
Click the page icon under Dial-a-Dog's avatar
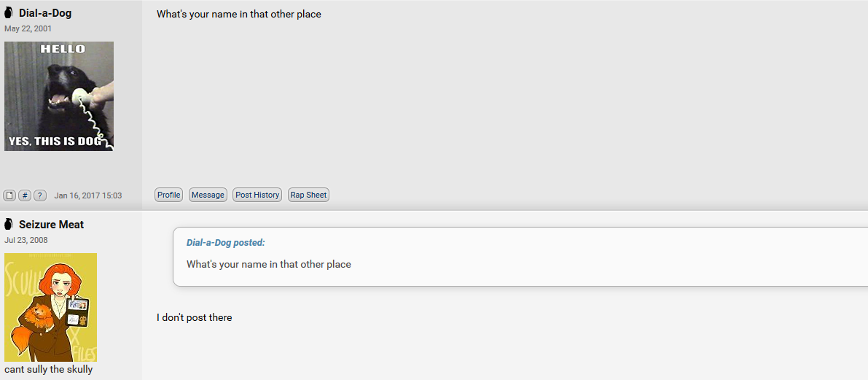pos(9,195)
